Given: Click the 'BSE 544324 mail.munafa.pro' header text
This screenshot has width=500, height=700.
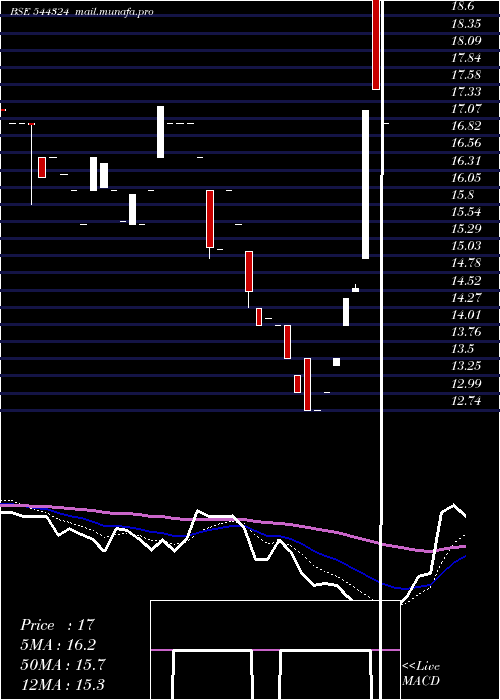Looking at the screenshot, I should click(82, 12).
